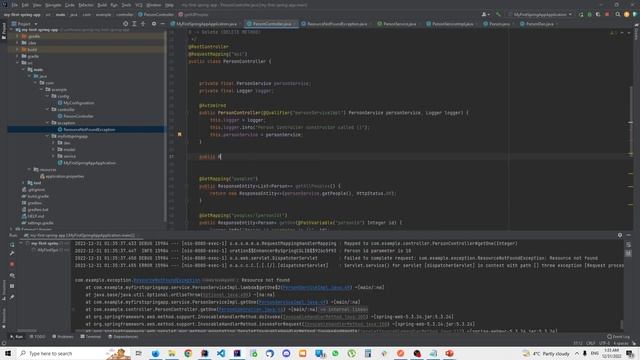The height and width of the screenshot is (360, 640).
Task: Switch to PersonService.java tab
Action: click(399, 24)
